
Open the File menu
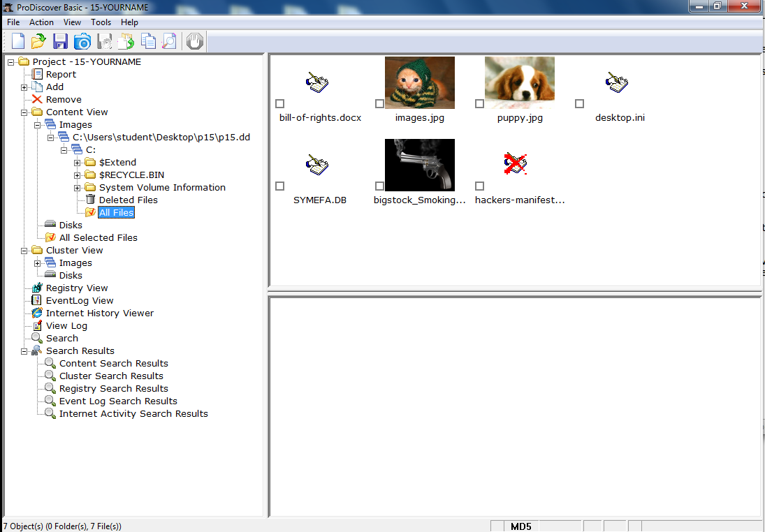(13, 22)
